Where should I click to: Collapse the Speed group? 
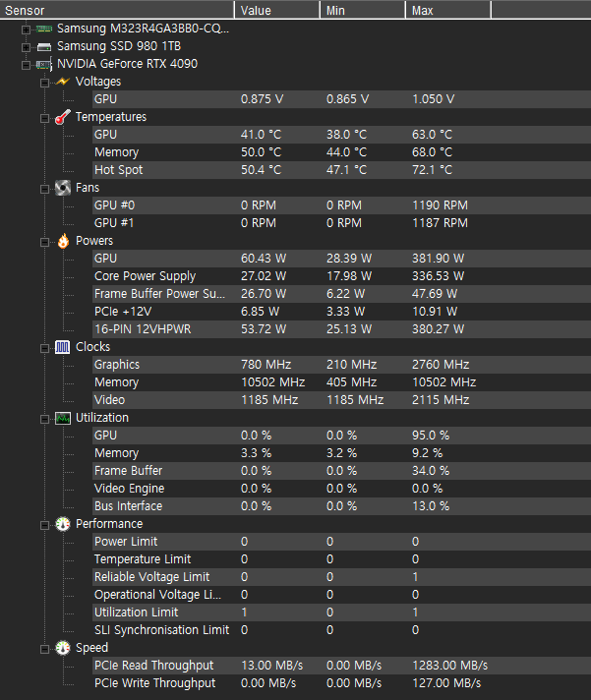(44, 649)
